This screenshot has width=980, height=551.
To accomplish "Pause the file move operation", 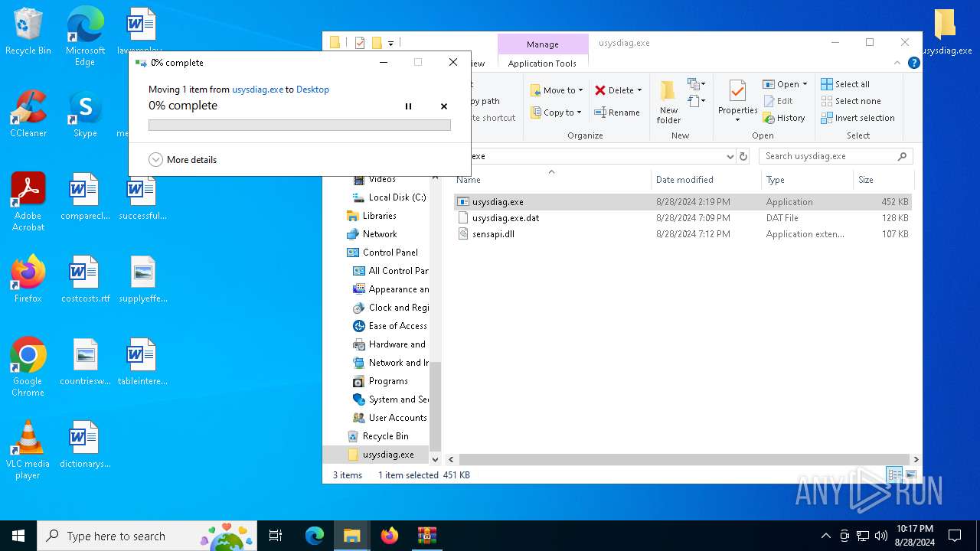I will click(x=408, y=106).
